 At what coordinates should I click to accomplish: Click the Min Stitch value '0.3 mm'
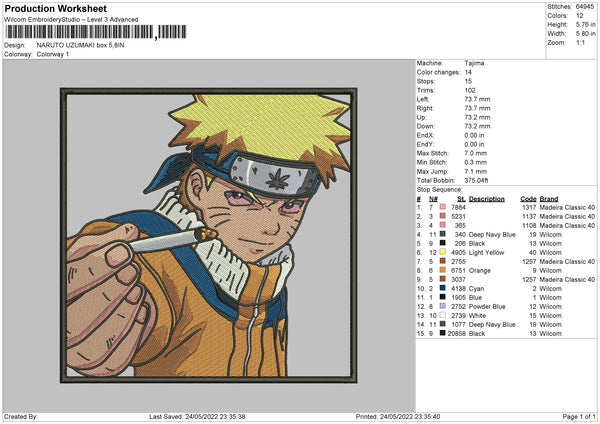476,162
